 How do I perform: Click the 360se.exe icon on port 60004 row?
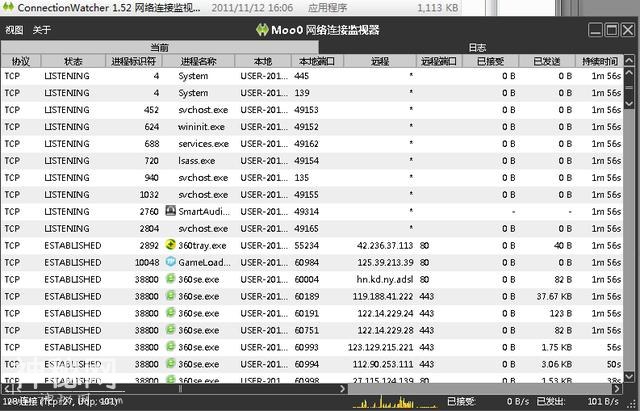tap(171, 279)
